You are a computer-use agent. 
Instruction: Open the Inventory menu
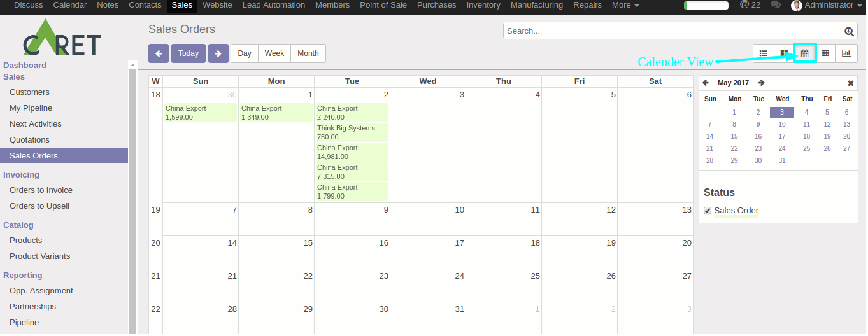[483, 5]
